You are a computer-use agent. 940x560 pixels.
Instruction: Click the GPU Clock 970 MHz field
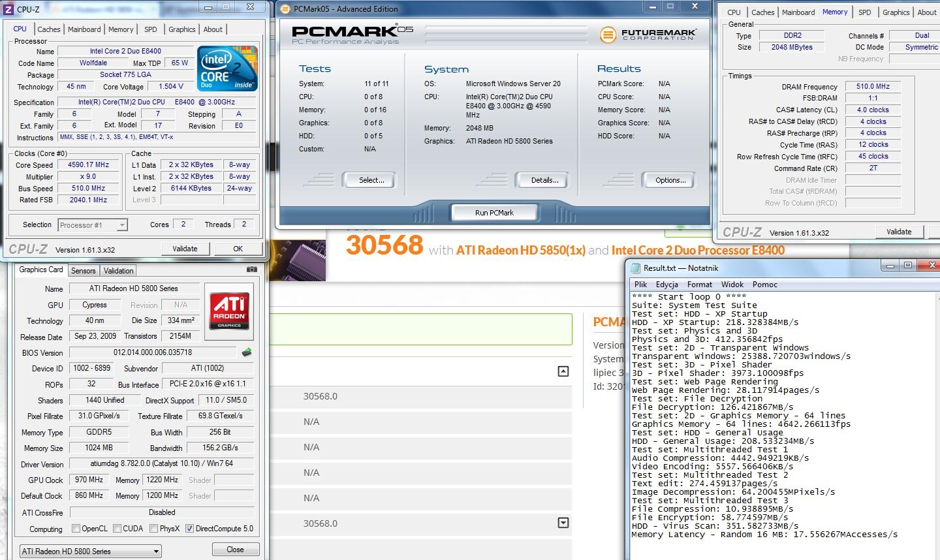point(88,480)
